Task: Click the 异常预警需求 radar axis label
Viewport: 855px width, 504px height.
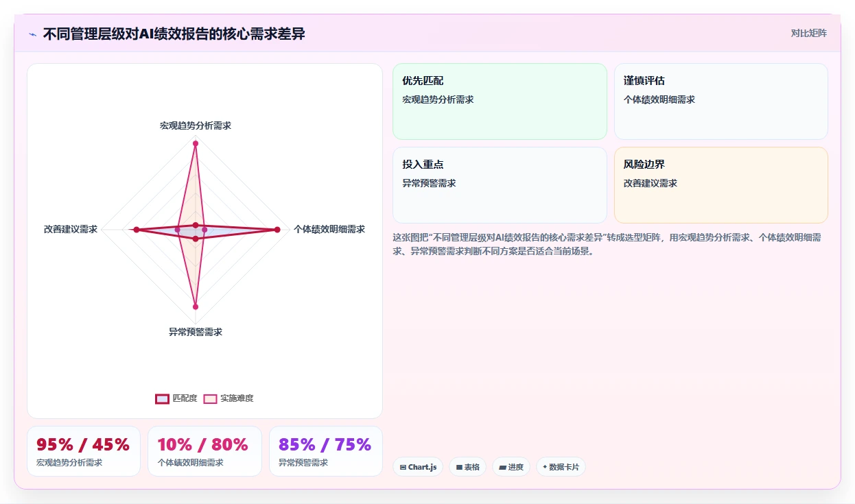Action: tap(196, 332)
